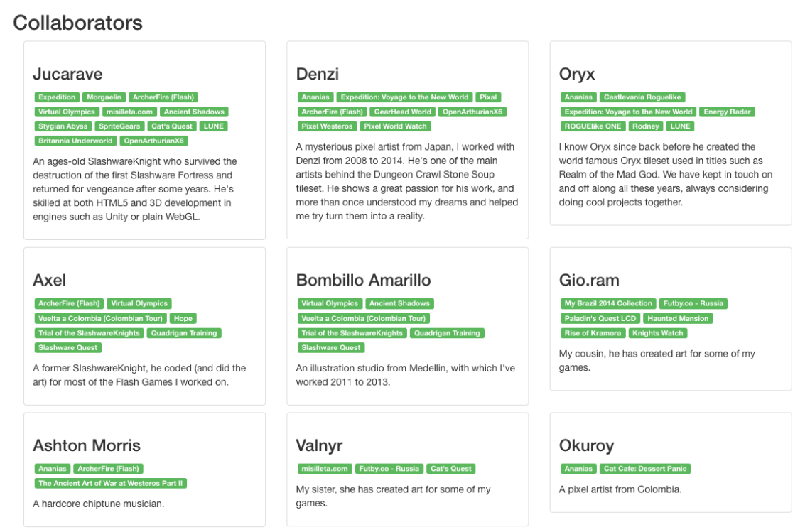Image resolution: width=810 pixels, height=532 pixels.
Task: Open the Pixel Westeros tag
Action: tap(327, 126)
